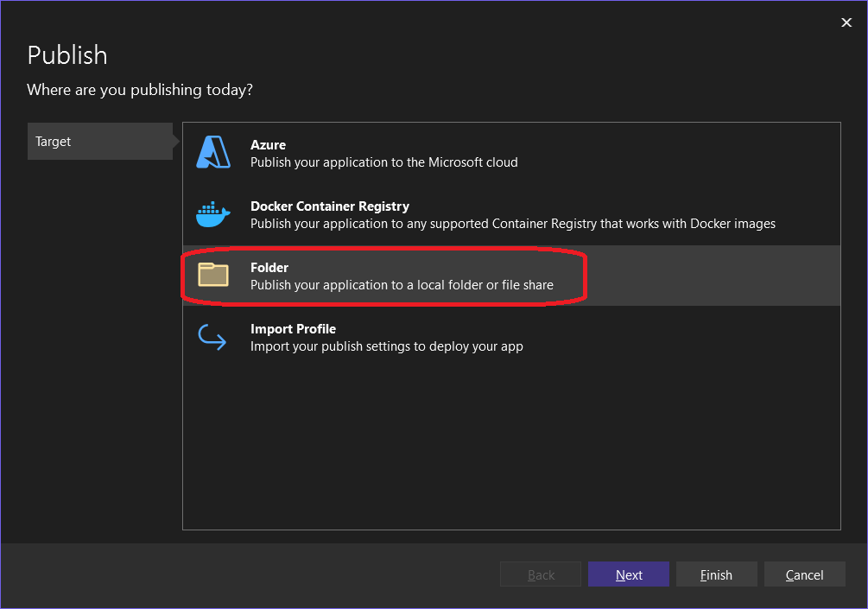Close the Publish dialog with the X
This screenshot has width=868, height=609.
(x=846, y=22)
